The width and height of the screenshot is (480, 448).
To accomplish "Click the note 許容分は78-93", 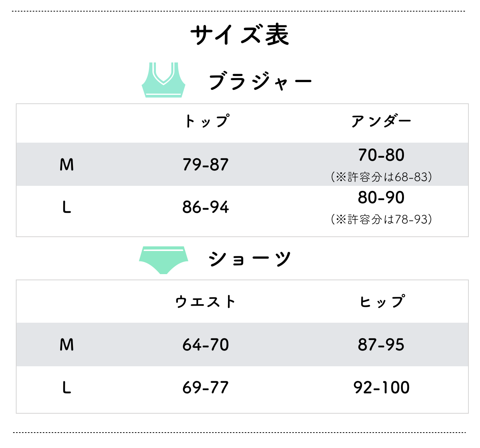I will tap(381, 219).
